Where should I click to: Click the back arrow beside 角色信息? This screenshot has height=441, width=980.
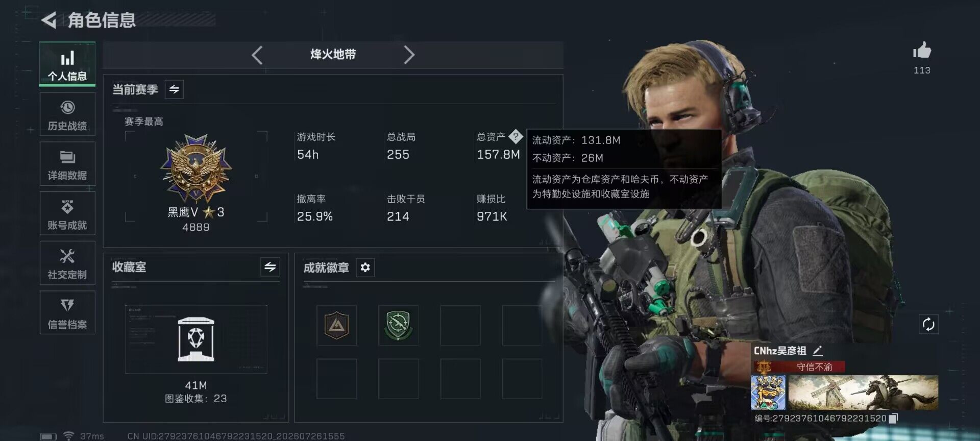point(48,20)
